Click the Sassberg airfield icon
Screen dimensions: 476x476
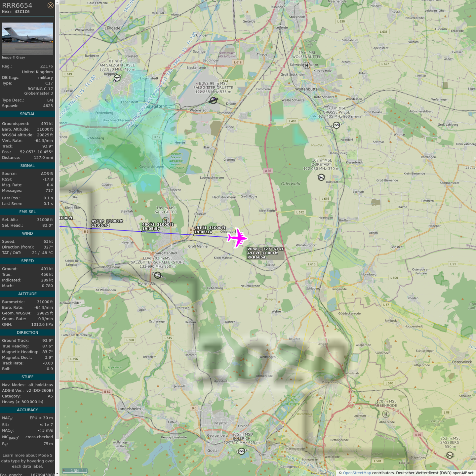click(450, 455)
